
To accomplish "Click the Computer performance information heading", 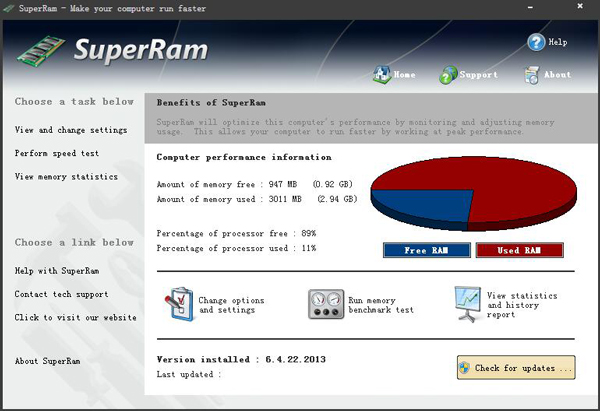I will [x=244, y=157].
